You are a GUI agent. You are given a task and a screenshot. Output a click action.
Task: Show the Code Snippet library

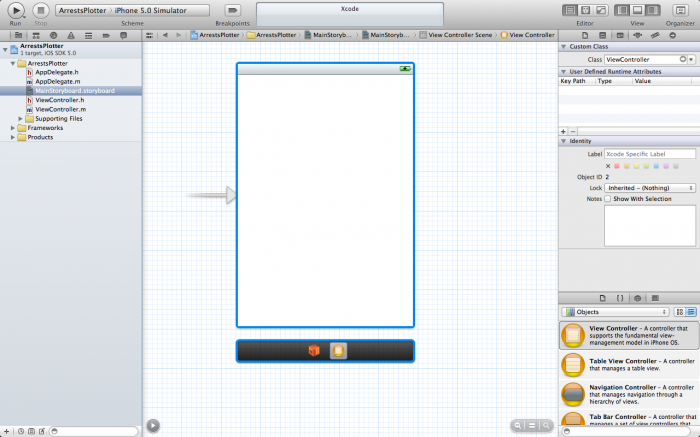pyautogui.click(x=620, y=298)
